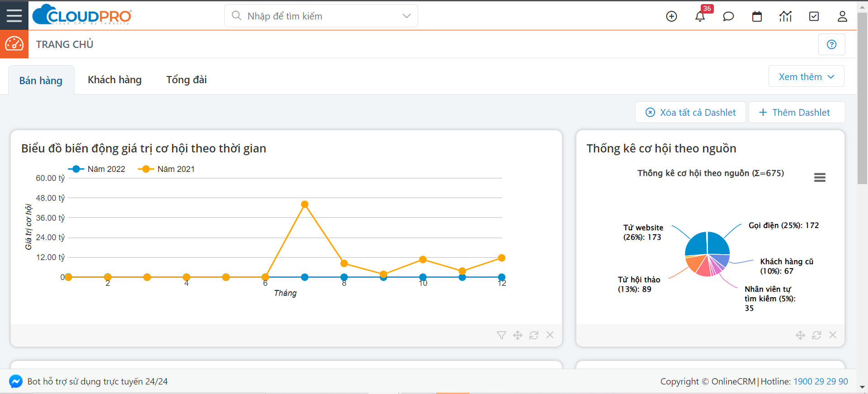Switch to Khách hàng tab

(x=114, y=80)
